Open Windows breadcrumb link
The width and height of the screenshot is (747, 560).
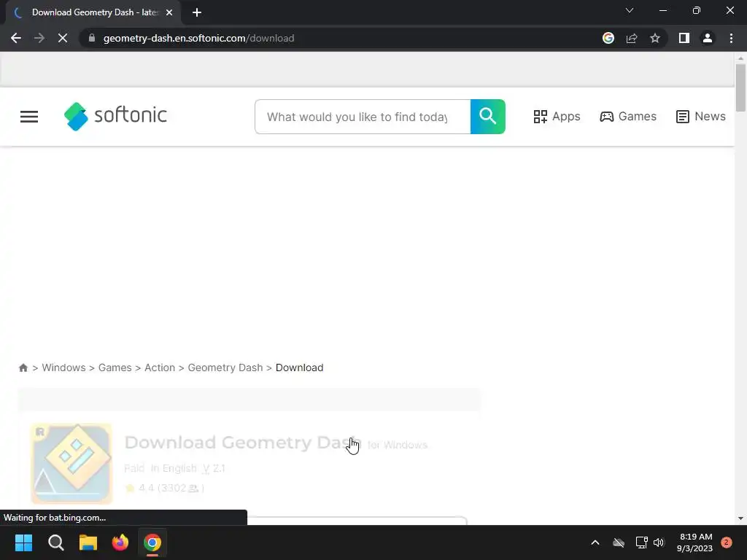[64, 367]
